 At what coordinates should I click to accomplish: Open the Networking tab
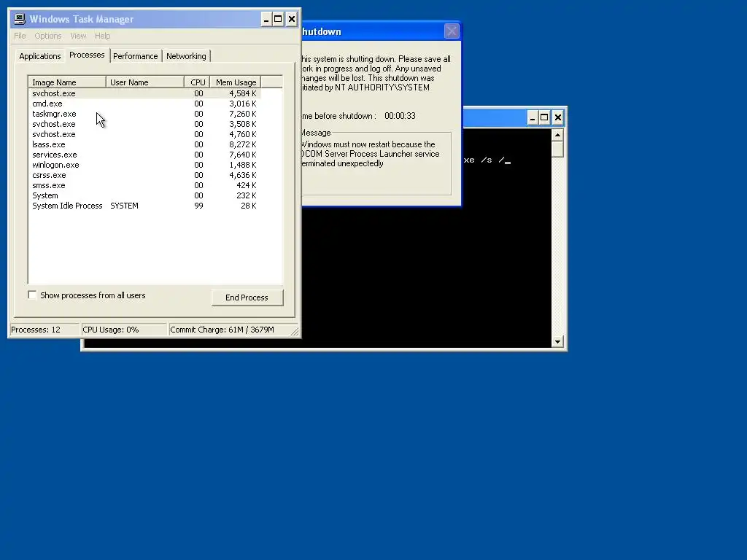(x=186, y=56)
